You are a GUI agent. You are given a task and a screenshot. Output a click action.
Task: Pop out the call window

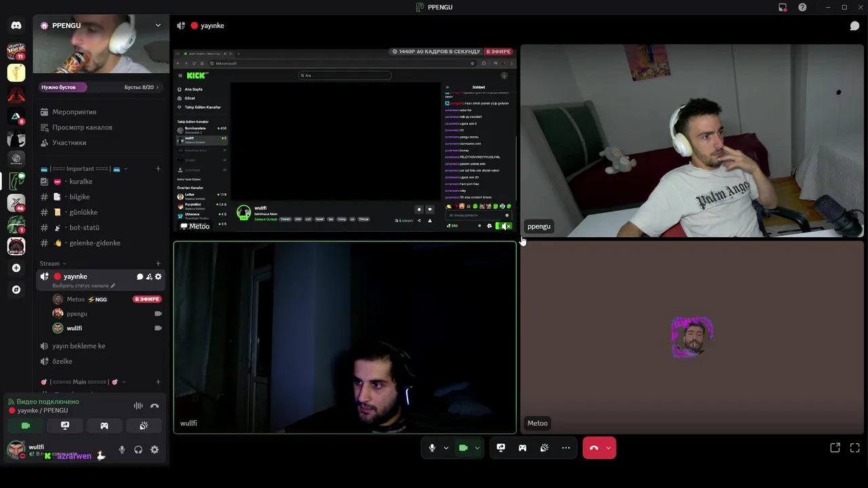click(x=835, y=448)
